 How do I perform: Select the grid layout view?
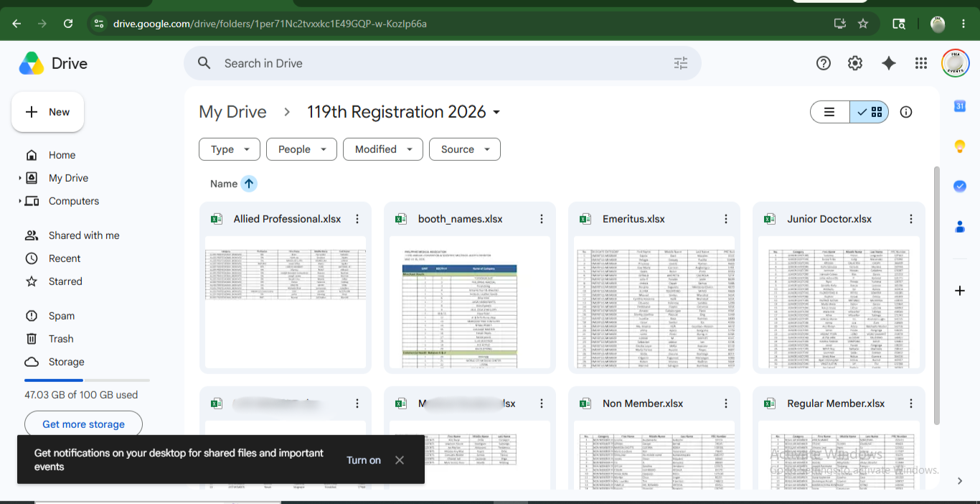(x=870, y=112)
